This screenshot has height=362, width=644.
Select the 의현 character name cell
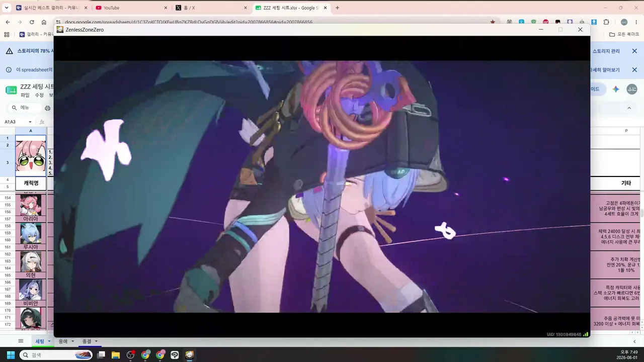(x=31, y=276)
